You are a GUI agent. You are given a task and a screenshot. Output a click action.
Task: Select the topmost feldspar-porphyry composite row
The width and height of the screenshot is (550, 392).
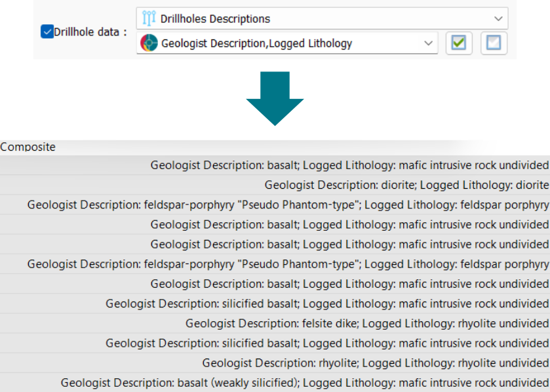point(288,205)
